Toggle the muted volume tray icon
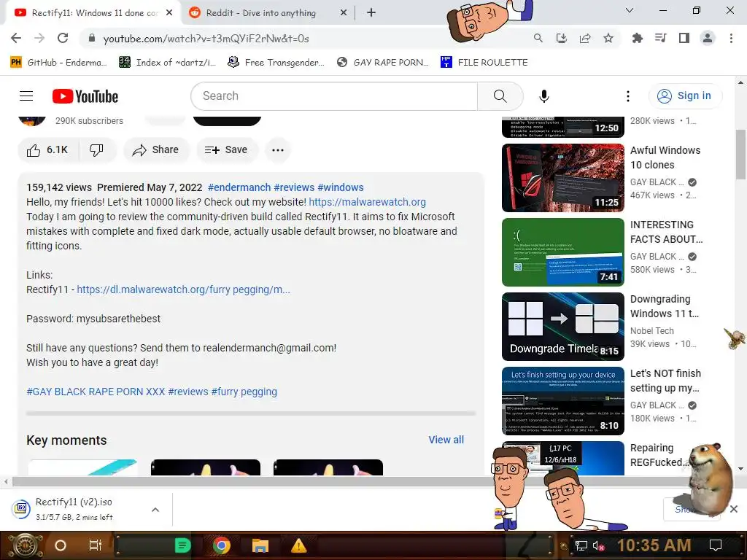The image size is (747, 560). pos(599,545)
